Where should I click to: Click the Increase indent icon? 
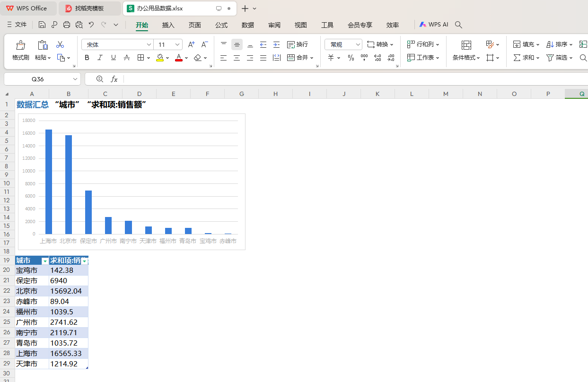[x=277, y=44]
